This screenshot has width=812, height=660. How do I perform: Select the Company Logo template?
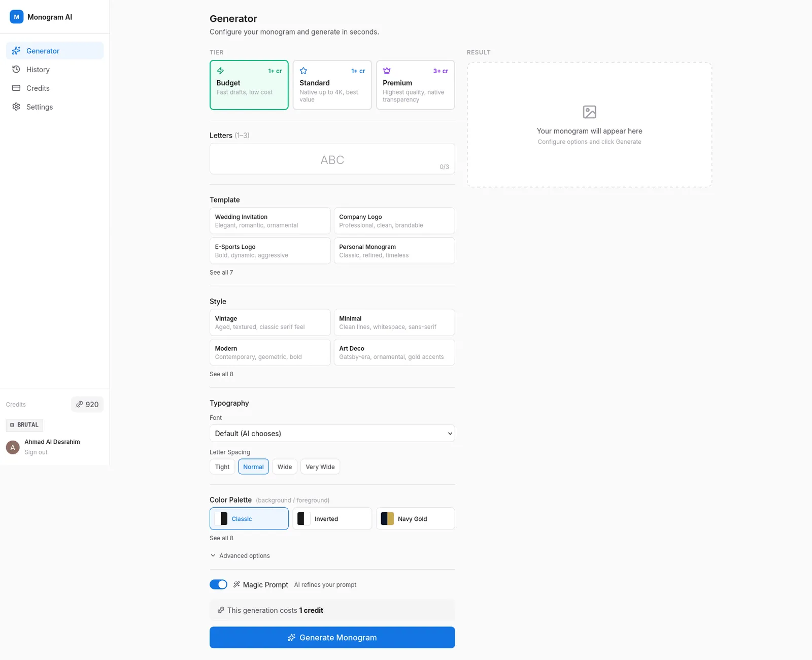click(x=394, y=221)
